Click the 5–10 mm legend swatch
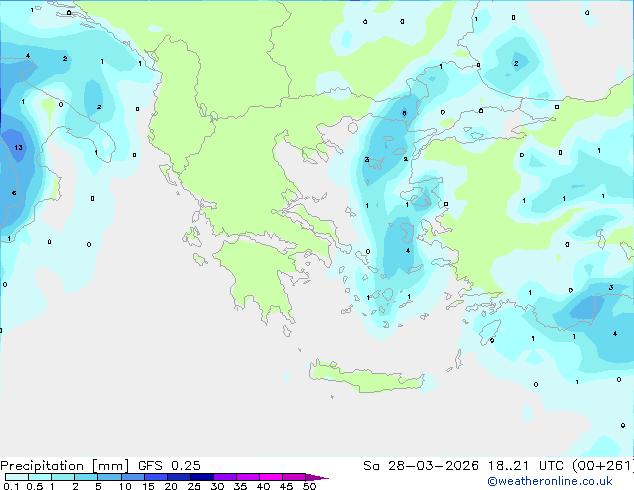Screen dimensions: 634x490 pyautogui.click(x=109, y=477)
